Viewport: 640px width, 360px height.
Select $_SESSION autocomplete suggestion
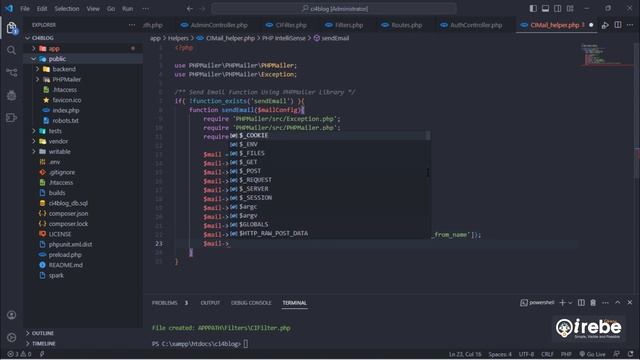click(330, 198)
